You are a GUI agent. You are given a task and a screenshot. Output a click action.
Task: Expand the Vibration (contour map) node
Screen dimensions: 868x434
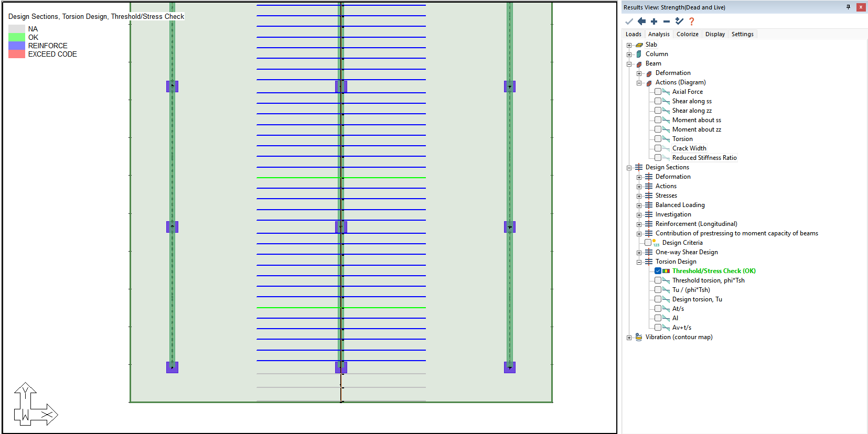pyautogui.click(x=629, y=338)
